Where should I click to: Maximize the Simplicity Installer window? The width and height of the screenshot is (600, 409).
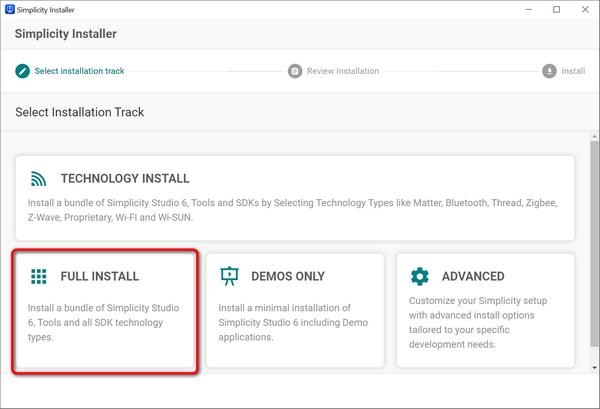pos(557,10)
